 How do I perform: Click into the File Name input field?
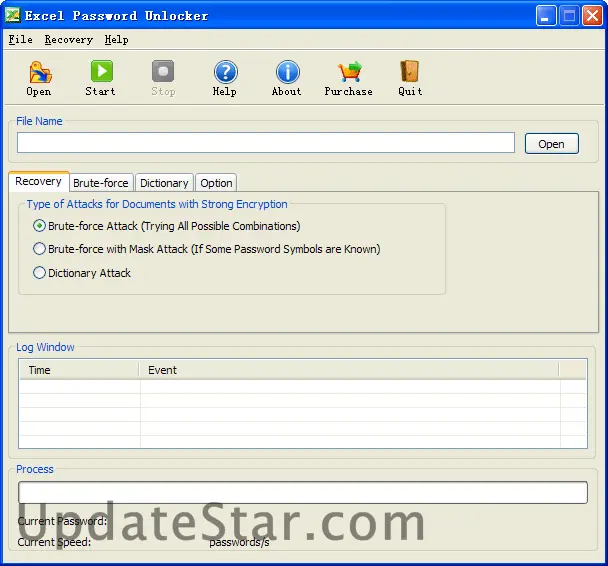[x=266, y=143]
